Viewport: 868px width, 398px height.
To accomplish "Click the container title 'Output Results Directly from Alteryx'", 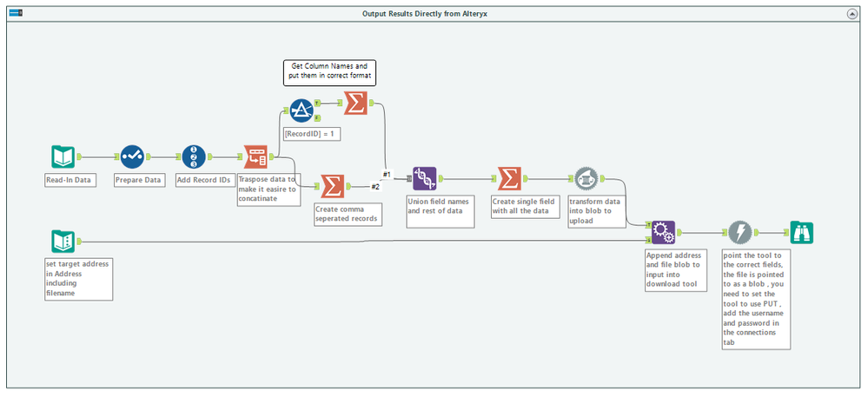I will click(x=425, y=13).
